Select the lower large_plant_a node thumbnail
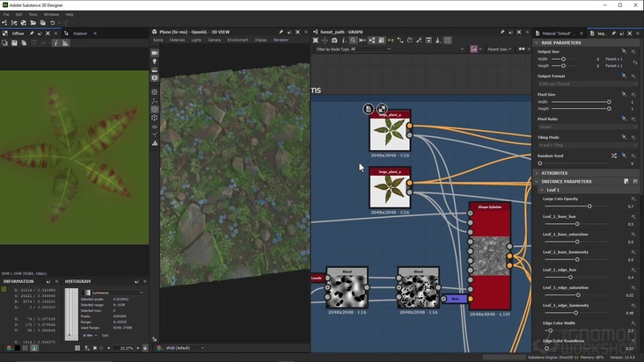Screen dimensions: 644x362 (390, 191)
